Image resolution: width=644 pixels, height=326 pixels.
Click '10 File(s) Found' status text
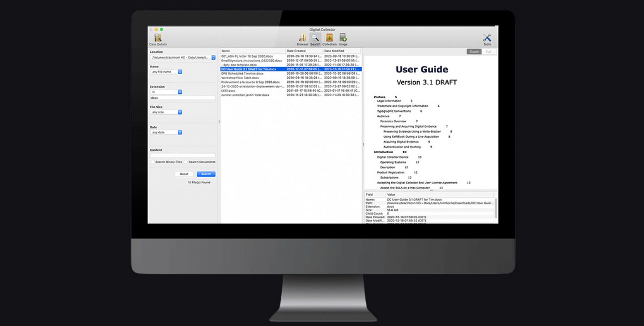pyautogui.click(x=199, y=183)
